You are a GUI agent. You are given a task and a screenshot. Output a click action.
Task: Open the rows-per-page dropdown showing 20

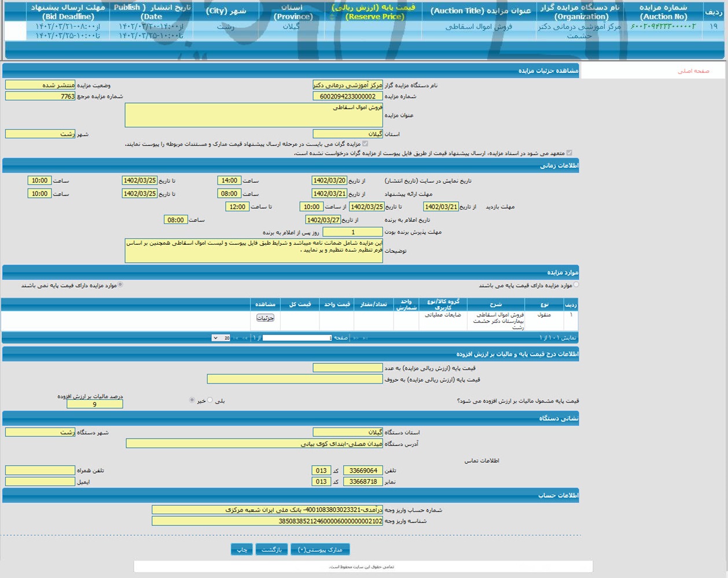pos(221,338)
